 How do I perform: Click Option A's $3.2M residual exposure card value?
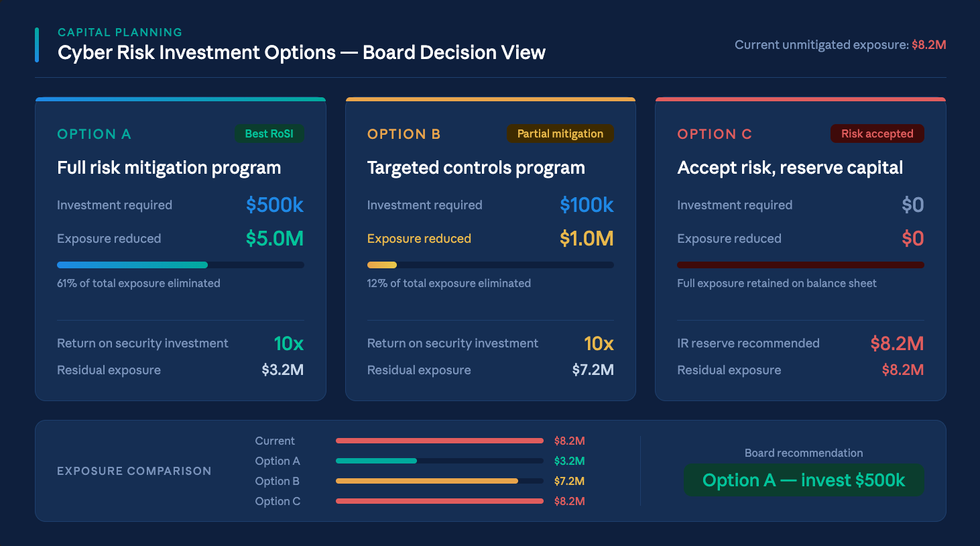tap(282, 370)
